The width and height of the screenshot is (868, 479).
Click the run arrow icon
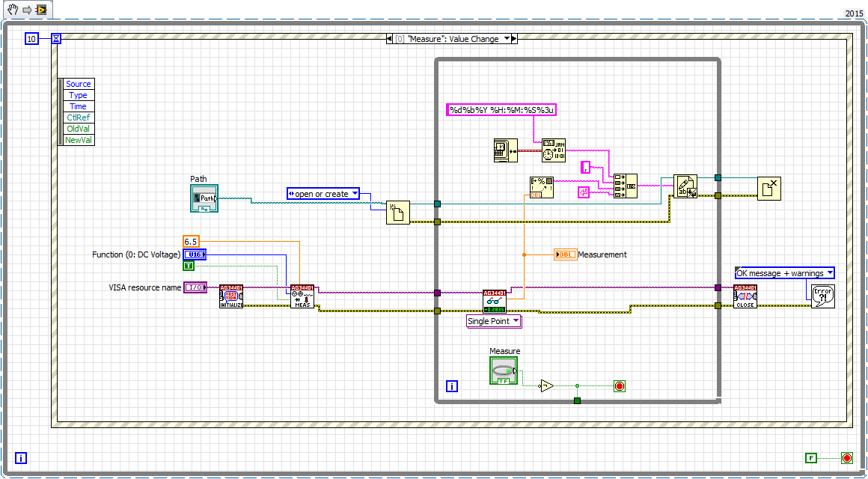27,10
